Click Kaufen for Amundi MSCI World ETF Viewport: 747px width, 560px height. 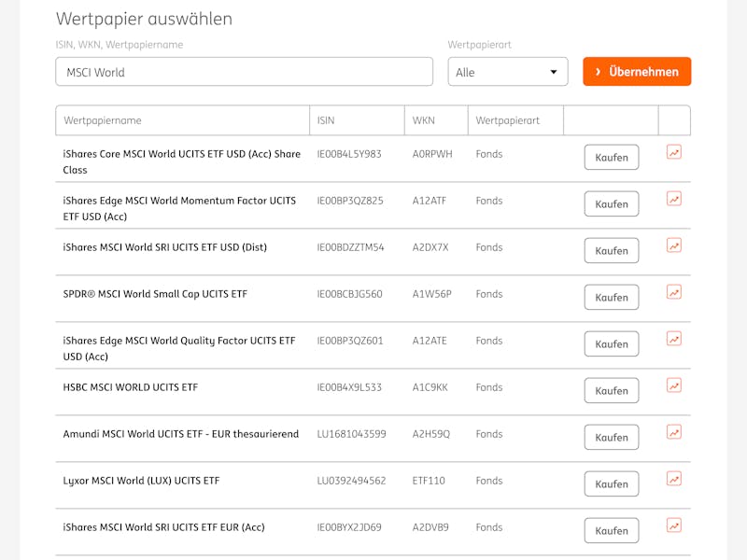612,437
